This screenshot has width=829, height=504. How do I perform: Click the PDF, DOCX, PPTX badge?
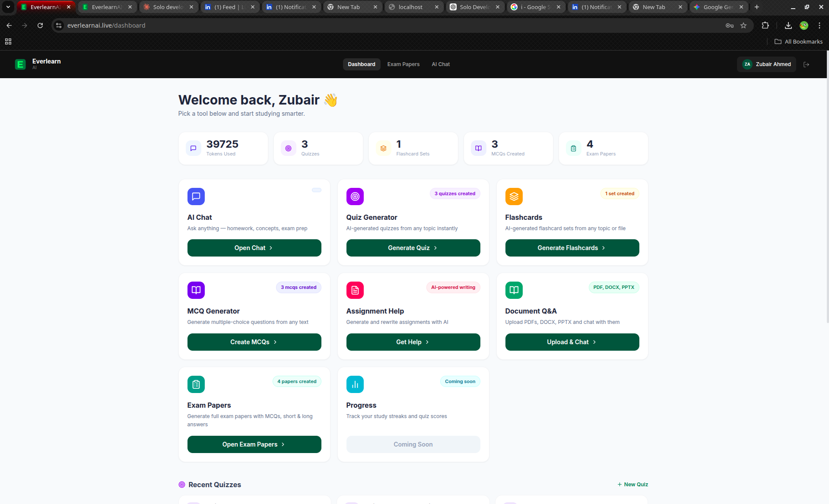pos(614,287)
